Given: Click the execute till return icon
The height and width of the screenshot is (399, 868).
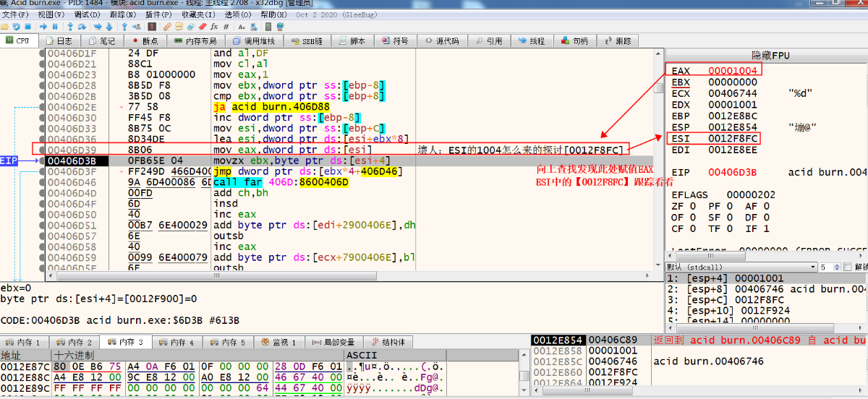Looking at the screenshot, I should click(124, 26).
